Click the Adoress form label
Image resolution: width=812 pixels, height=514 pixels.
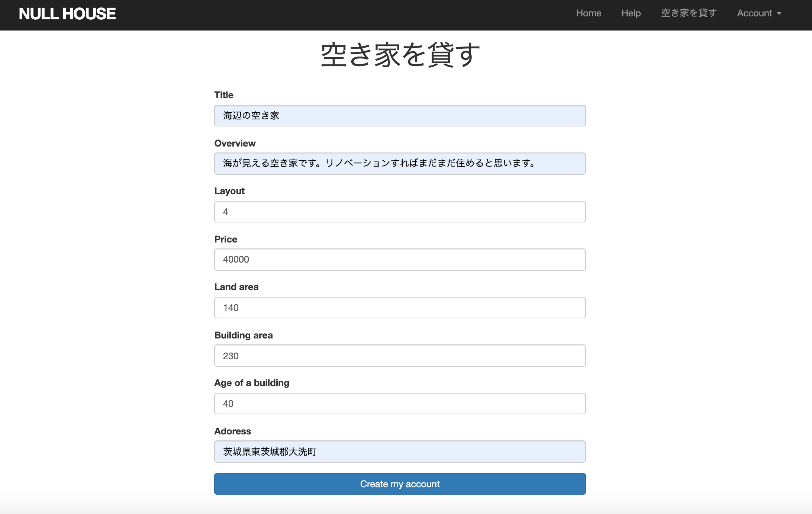pos(232,431)
